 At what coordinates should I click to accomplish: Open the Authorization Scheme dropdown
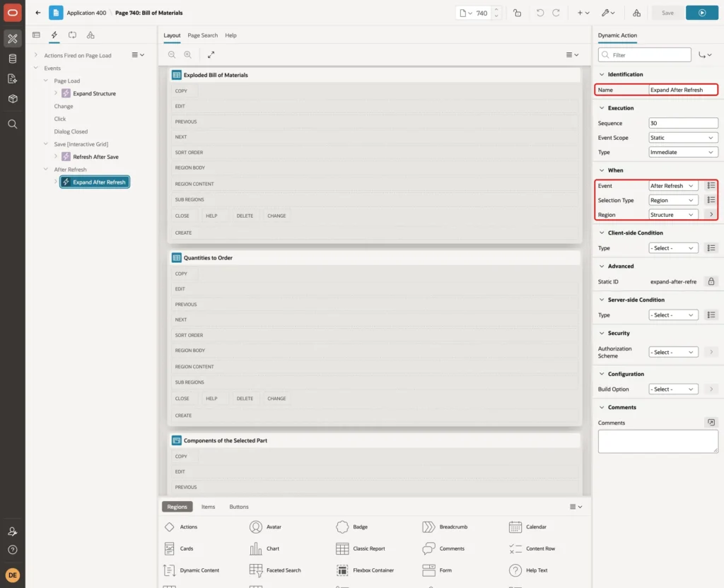(673, 352)
